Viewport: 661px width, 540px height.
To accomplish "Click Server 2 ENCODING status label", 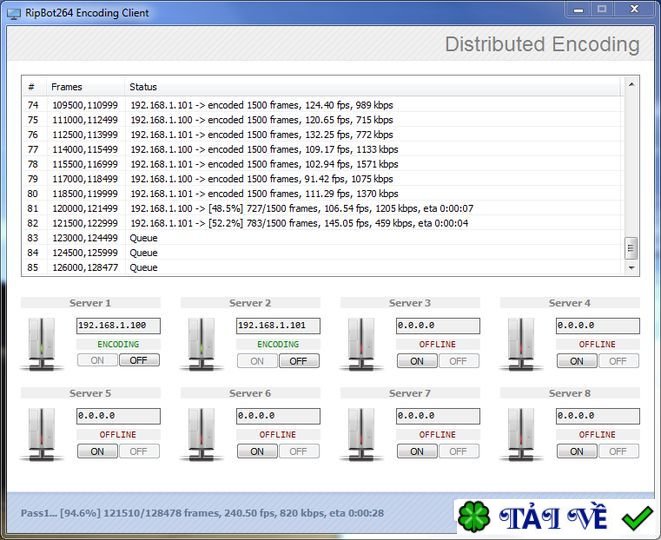I will click(x=278, y=344).
